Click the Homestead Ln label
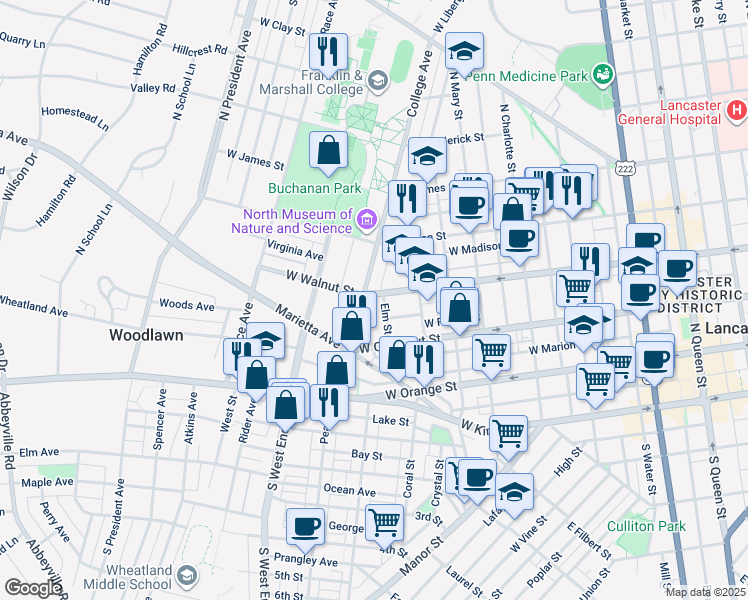The height and width of the screenshot is (600, 748). 75,118
